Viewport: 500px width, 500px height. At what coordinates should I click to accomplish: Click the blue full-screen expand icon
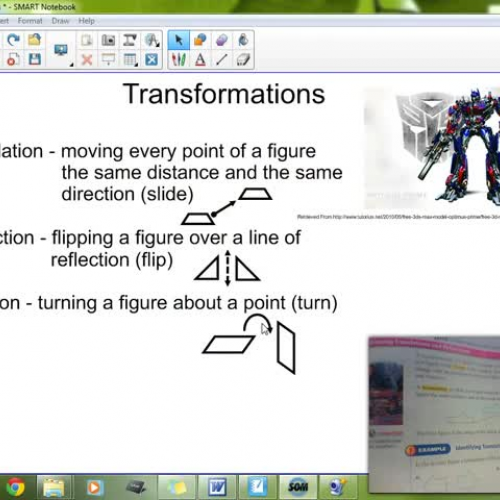[151, 60]
